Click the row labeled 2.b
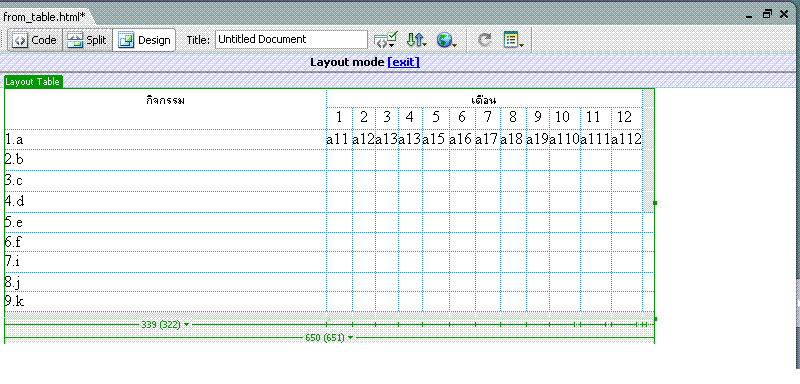 [x=165, y=160]
